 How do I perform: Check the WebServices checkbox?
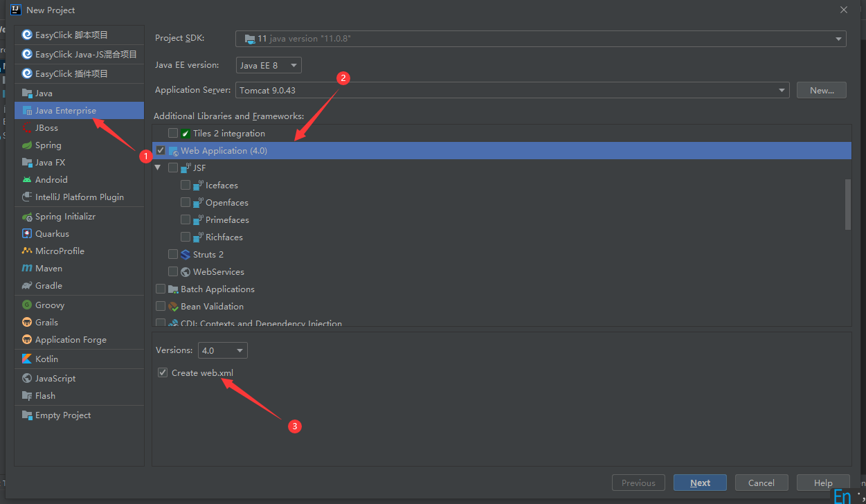[x=173, y=272]
